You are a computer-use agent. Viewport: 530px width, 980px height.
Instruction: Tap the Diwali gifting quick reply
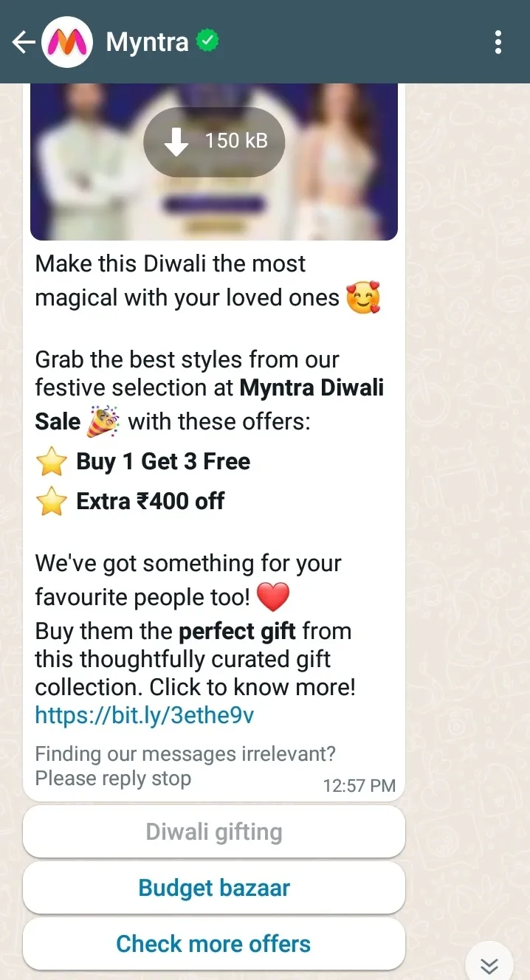[214, 832]
